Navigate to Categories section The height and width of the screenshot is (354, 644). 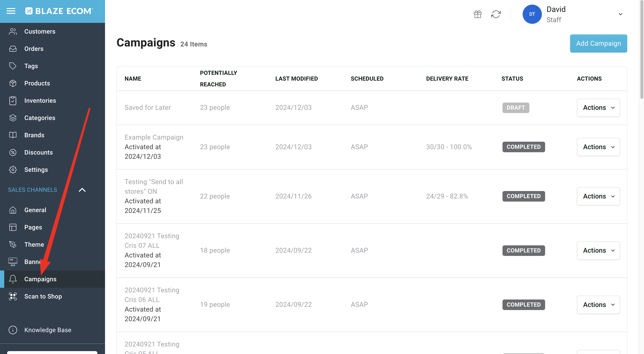click(40, 118)
